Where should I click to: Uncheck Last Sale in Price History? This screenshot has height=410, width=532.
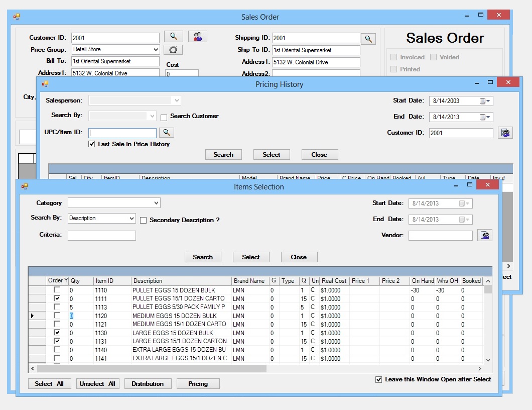pos(92,144)
